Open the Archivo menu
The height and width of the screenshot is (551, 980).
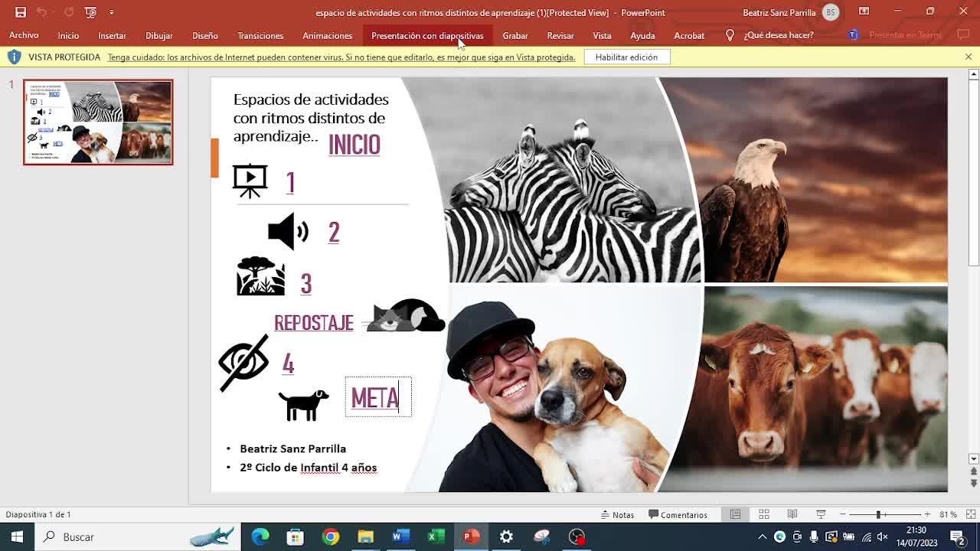24,35
